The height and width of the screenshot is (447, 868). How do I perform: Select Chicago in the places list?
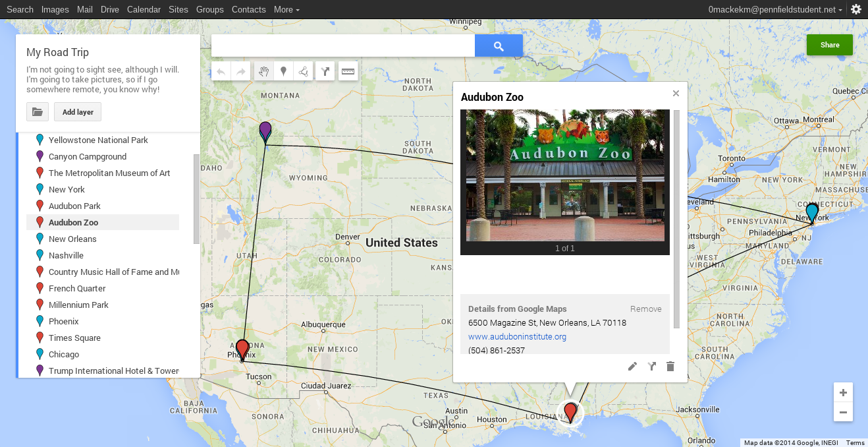pos(64,354)
